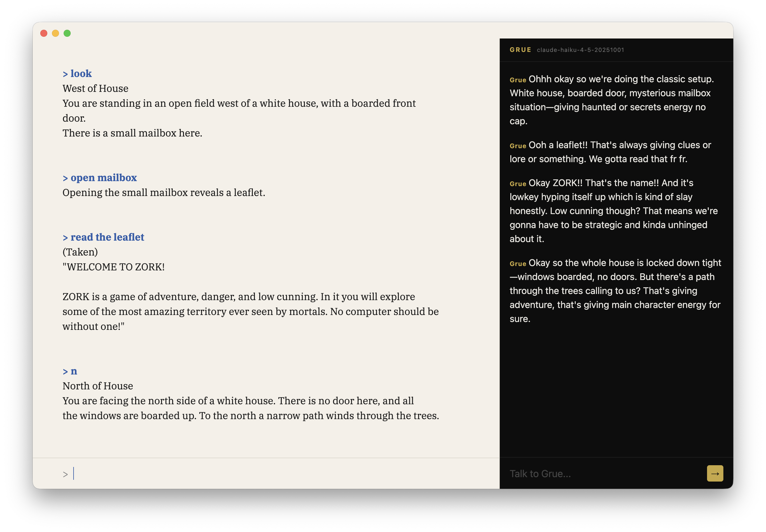Viewport: 766px width, 532px height.
Task: Click the 'n' movement command
Action: pos(70,371)
